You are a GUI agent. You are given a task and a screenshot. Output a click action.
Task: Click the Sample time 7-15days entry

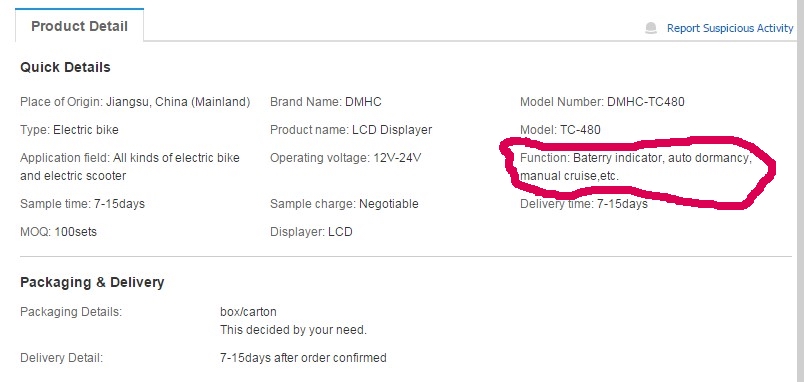83,204
